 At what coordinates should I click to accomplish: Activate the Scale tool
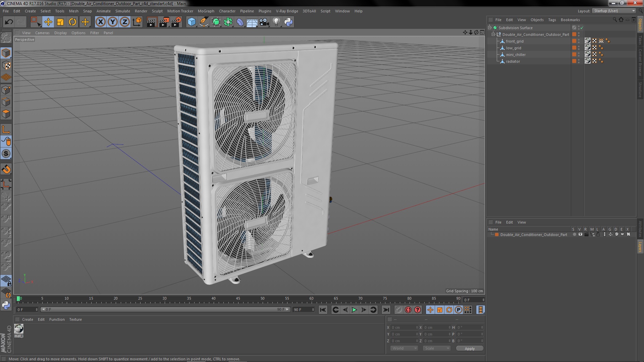click(60, 22)
